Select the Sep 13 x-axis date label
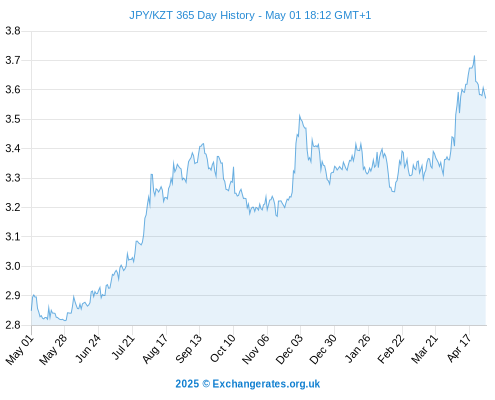 (x=188, y=348)
